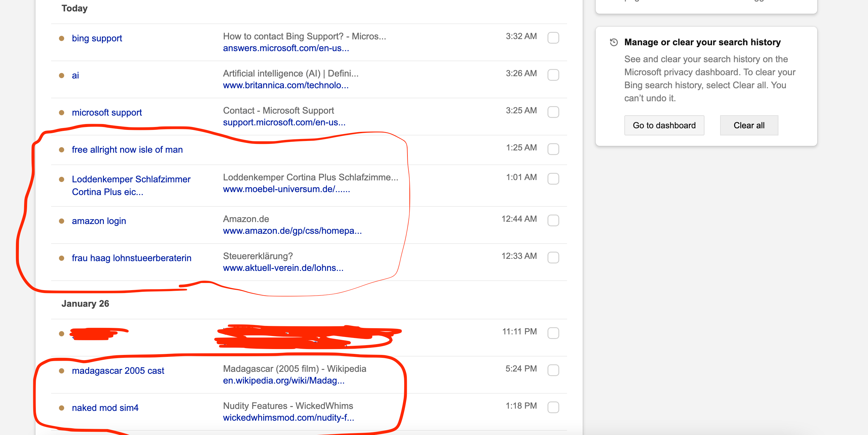Open the free allright now isle of man query
Screen dimensions: 868x435
[x=127, y=149]
